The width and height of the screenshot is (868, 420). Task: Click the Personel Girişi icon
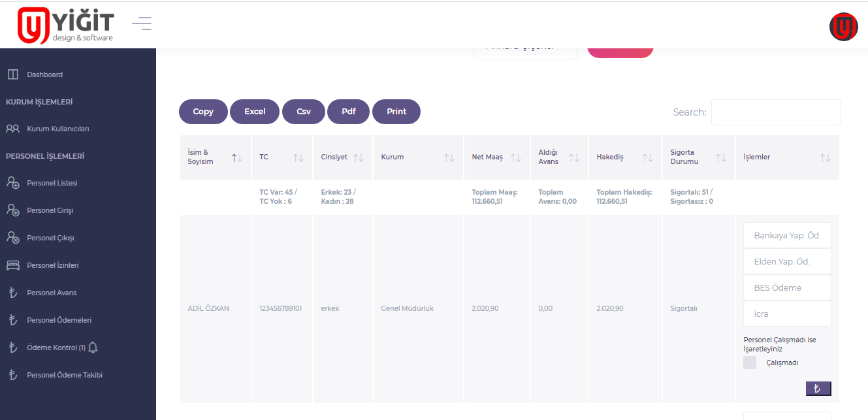point(13,210)
